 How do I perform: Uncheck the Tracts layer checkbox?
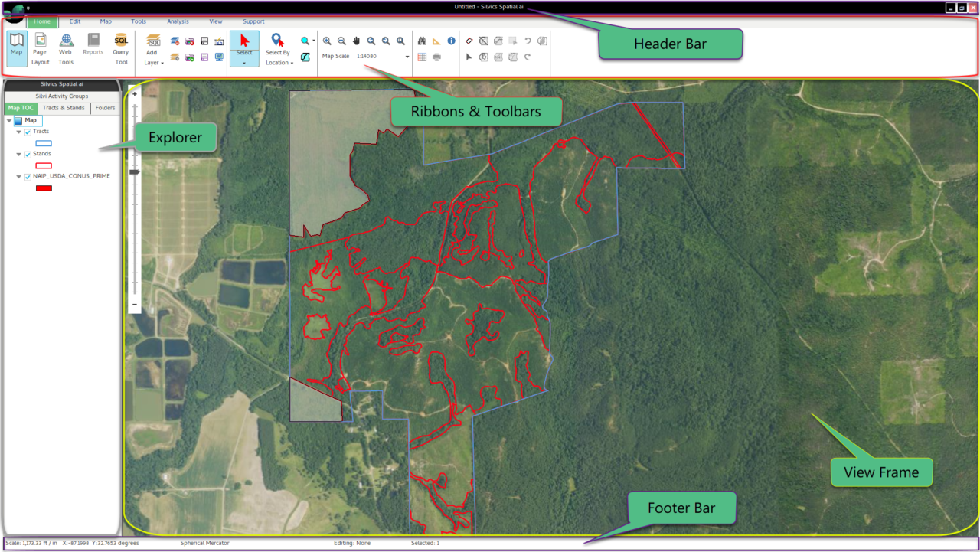pyautogui.click(x=28, y=132)
